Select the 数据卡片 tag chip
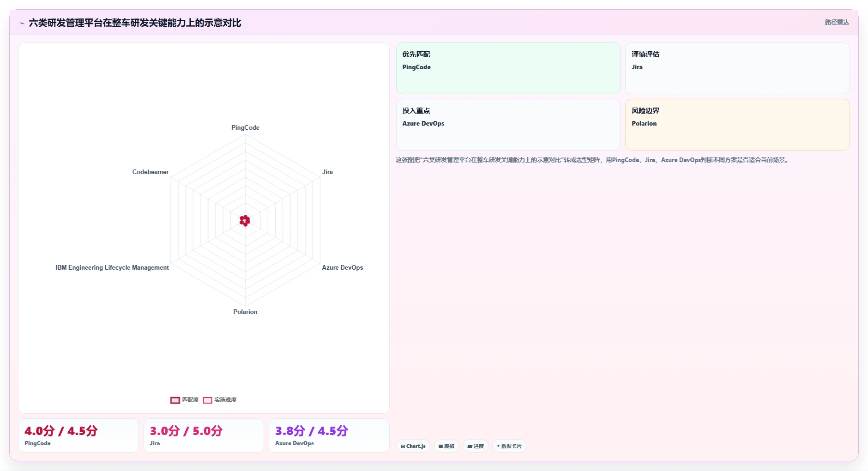 (x=509, y=446)
